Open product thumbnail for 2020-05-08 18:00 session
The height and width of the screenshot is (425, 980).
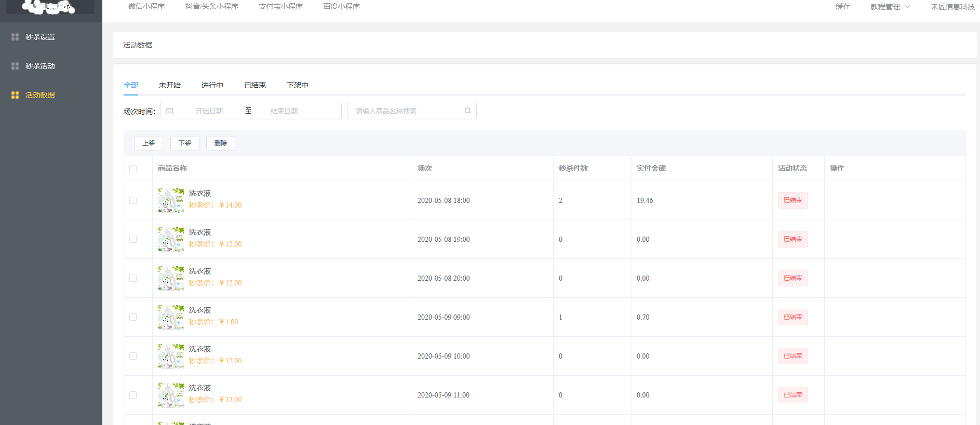click(x=171, y=200)
